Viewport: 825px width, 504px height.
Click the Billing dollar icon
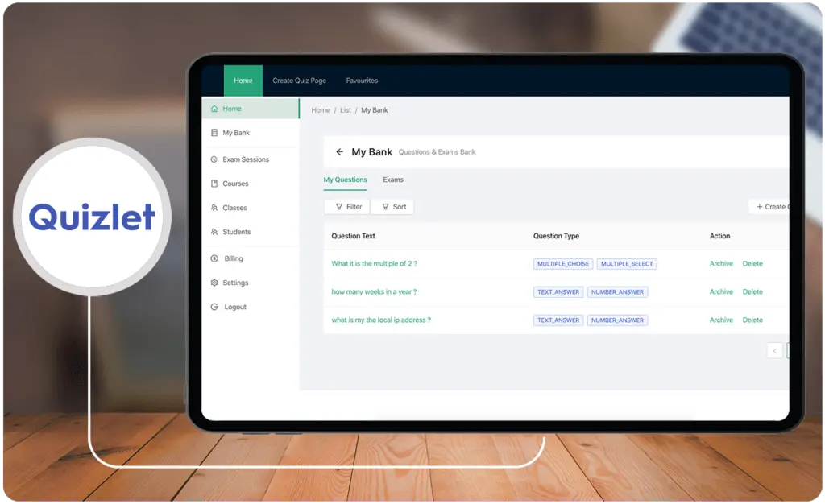click(x=214, y=258)
